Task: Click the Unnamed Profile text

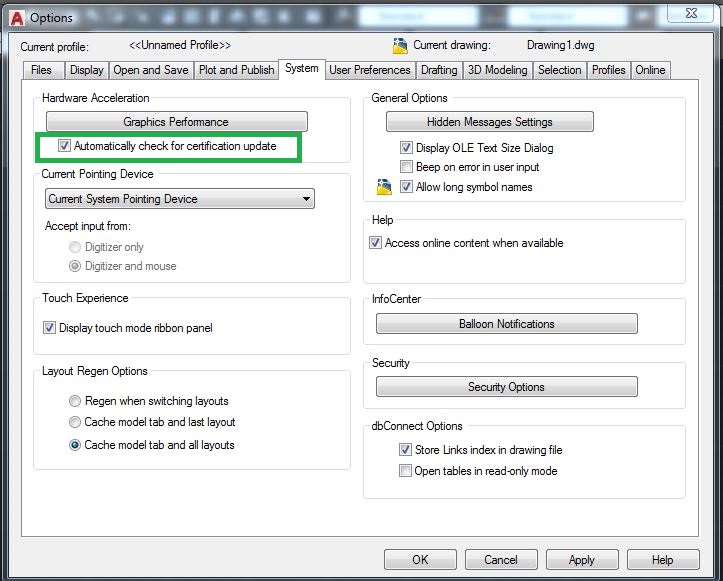Action: [180, 45]
